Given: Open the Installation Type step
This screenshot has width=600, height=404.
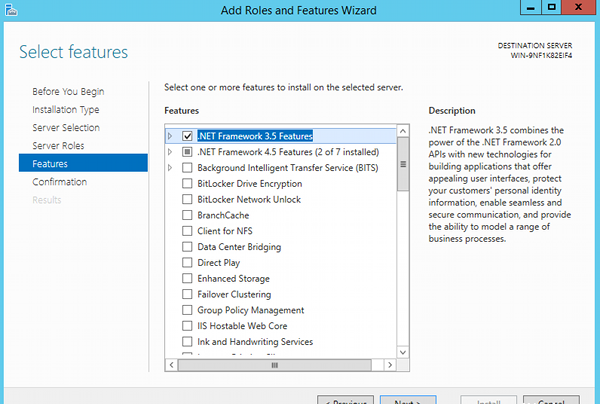Looking at the screenshot, I should [66, 110].
